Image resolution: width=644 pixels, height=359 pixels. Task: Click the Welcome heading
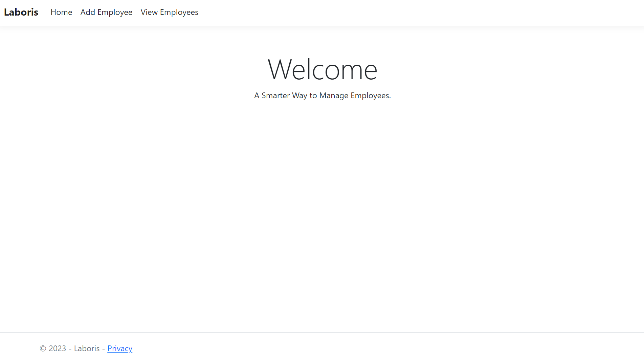(x=322, y=69)
